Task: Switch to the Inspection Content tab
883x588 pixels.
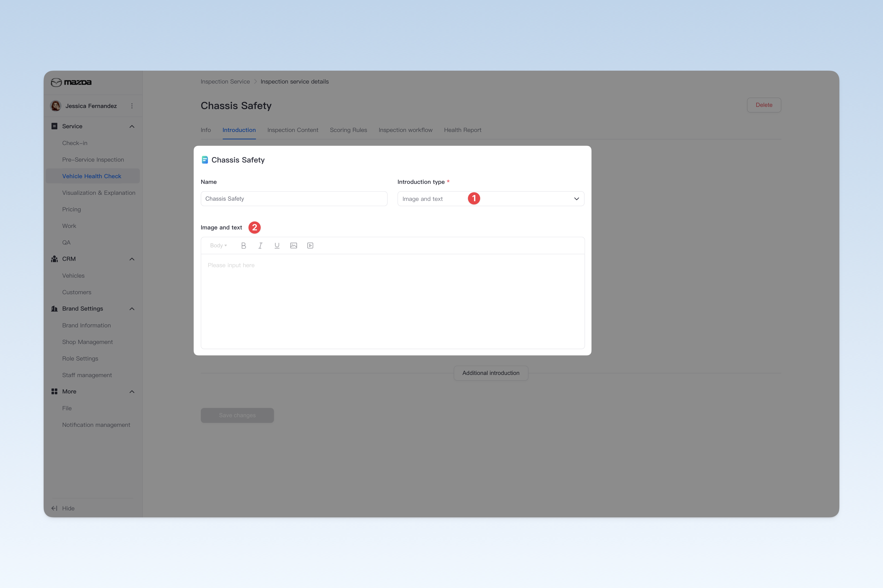Action: coord(293,130)
